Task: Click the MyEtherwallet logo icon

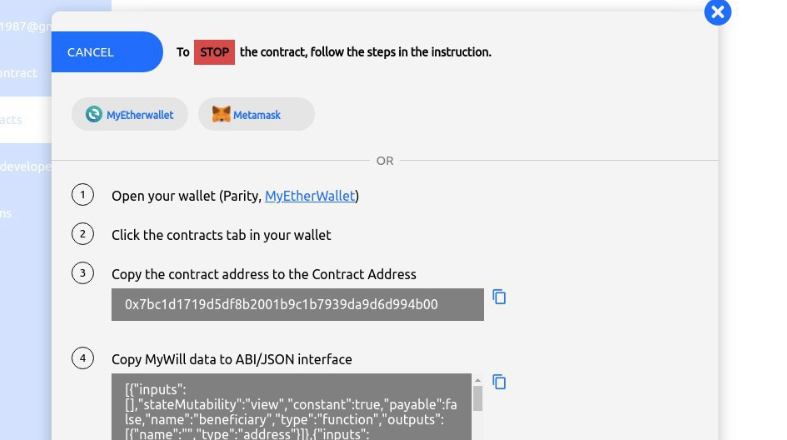Action: pyautogui.click(x=93, y=114)
